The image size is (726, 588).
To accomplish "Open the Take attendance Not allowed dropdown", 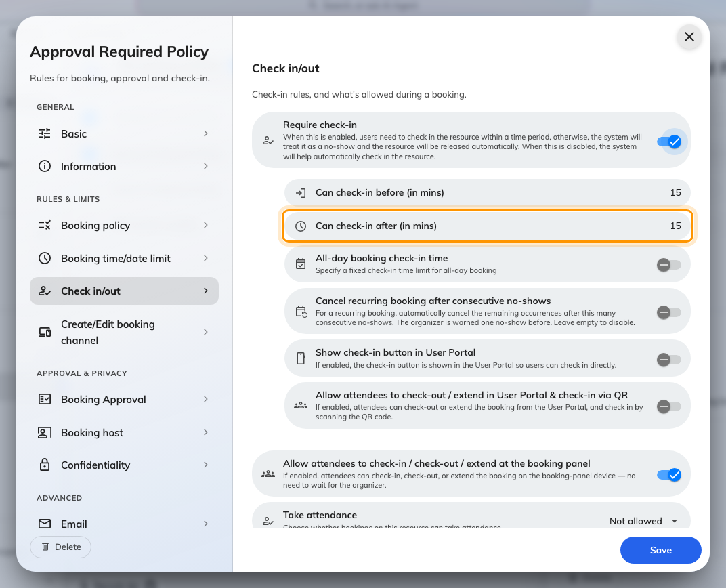I will point(643,521).
